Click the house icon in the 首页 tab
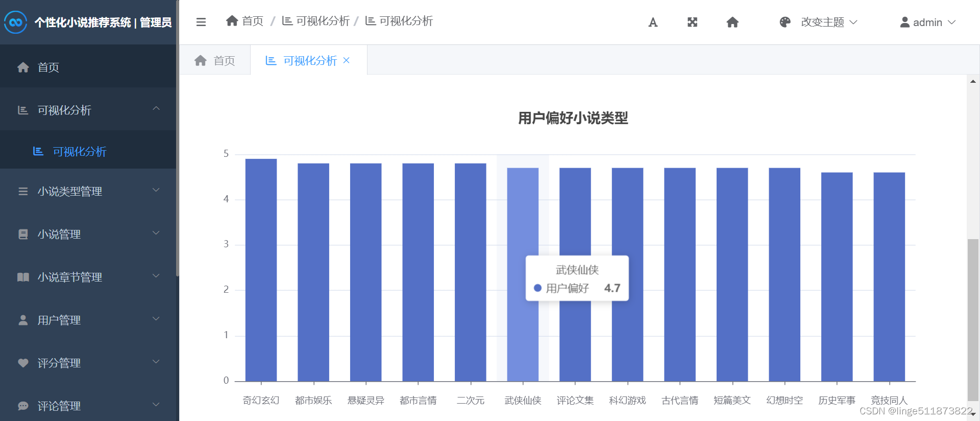The width and height of the screenshot is (980, 421). tap(201, 61)
